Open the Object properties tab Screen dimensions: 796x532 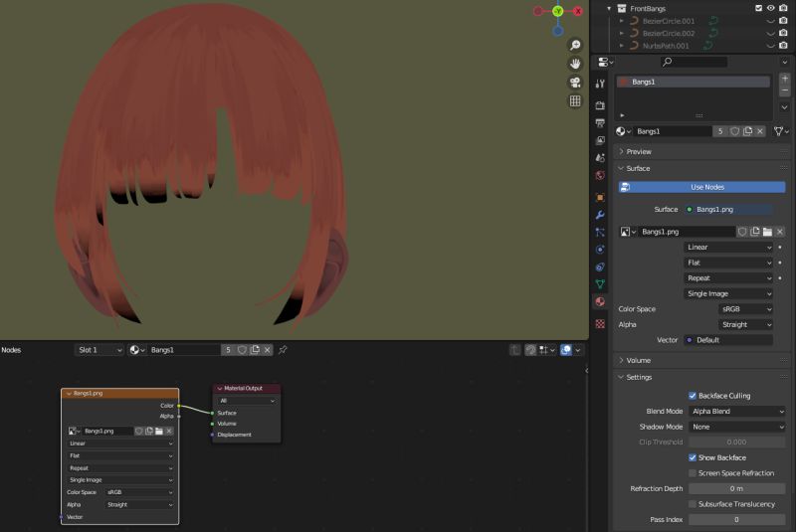coord(600,197)
